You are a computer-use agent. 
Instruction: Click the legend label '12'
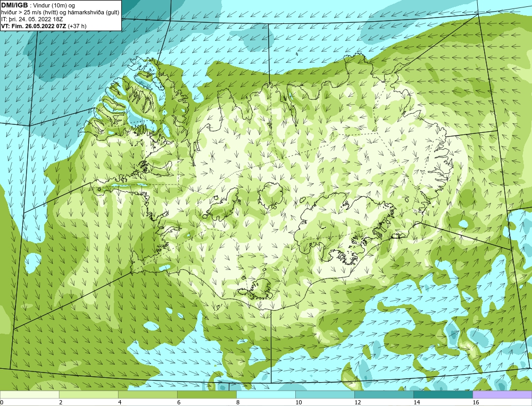[x=358, y=402]
